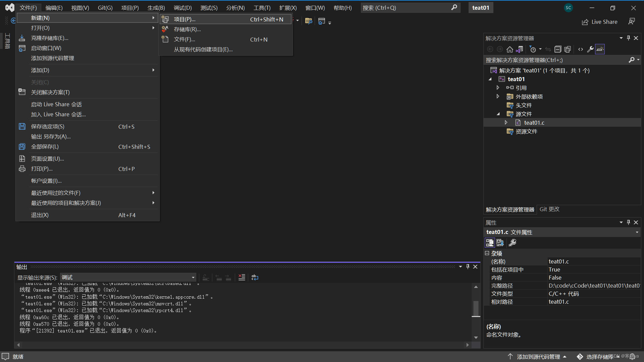Viewport: 644px width, 362px height.
Task: Show Categorized view in Properties panel
Action: 490,243
